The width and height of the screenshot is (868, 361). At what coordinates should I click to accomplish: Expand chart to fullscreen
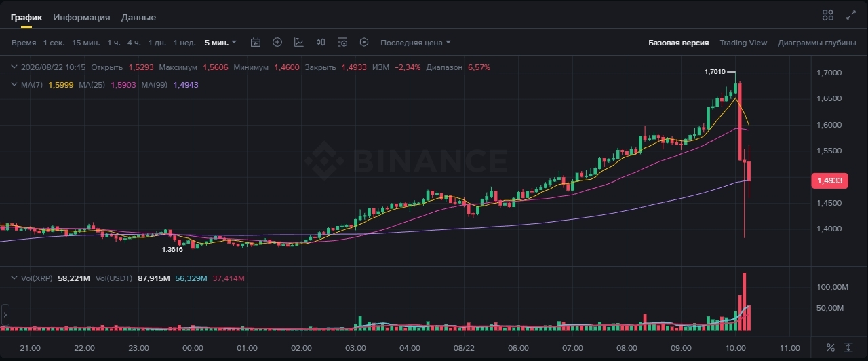[x=852, y=15]
